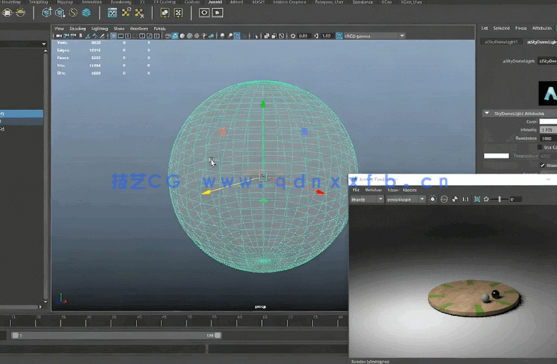Image resolution: width=557 pixels, height=364 pixels.
Task: Click the left panel vertical scrollbar
Action: 45,175
